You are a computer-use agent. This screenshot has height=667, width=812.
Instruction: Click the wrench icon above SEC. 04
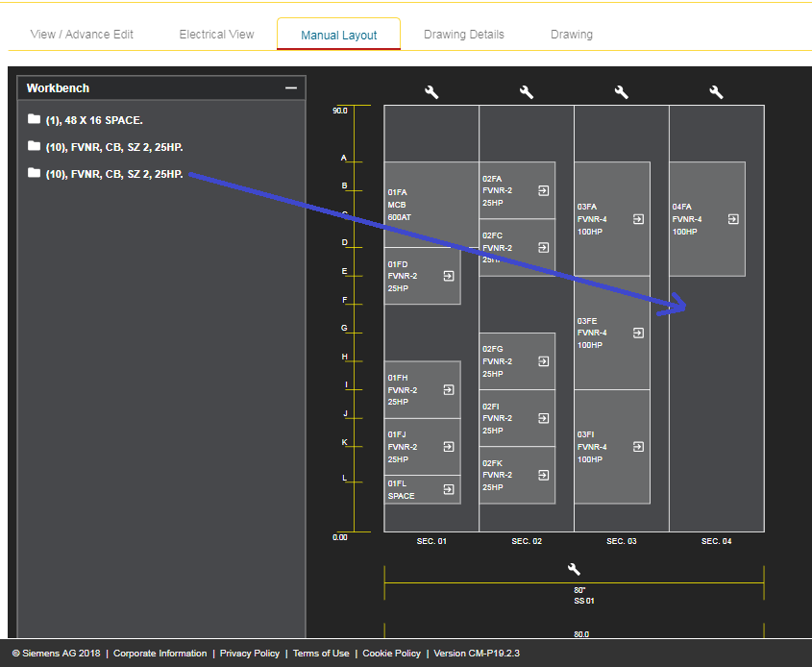coord(716,92)
